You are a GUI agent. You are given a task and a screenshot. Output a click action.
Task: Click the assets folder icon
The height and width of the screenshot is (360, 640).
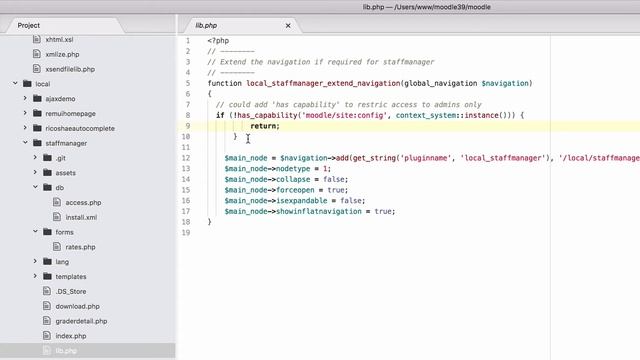(47, 173)
